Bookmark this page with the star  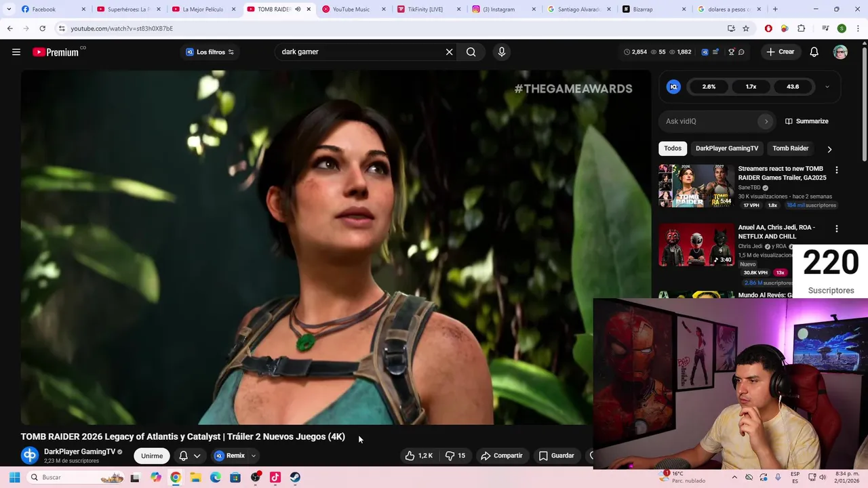coord(746,28)
